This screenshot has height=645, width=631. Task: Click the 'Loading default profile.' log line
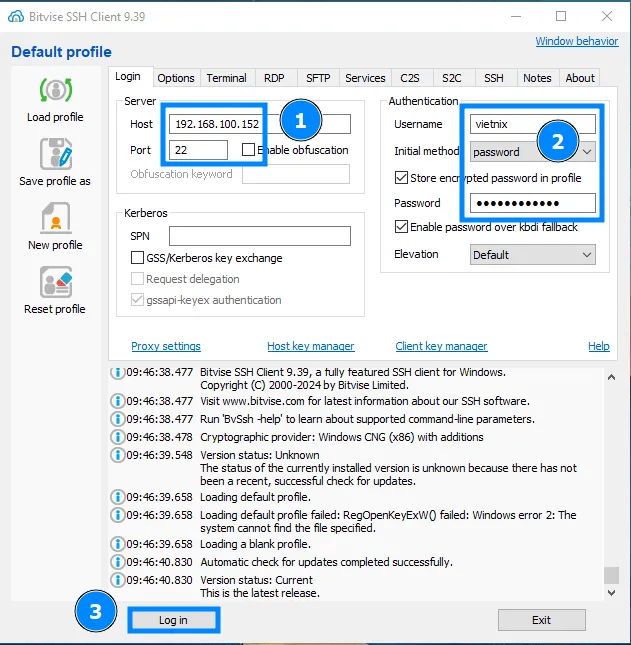point(255,497)
